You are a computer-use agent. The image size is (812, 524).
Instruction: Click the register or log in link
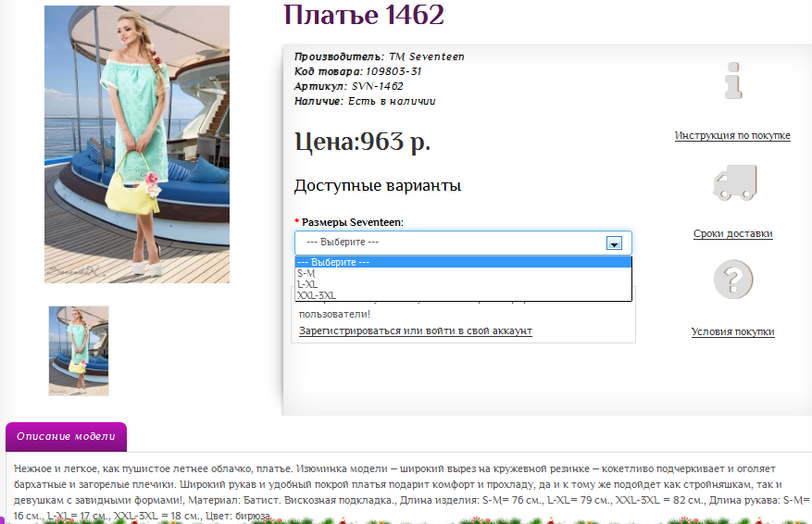(x=415, y=331)
